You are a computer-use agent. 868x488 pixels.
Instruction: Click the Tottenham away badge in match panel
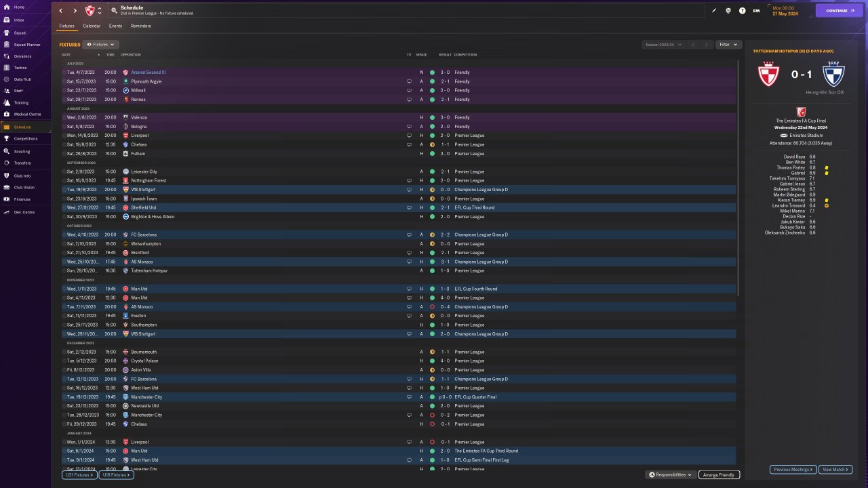click(x=833, y=75)
